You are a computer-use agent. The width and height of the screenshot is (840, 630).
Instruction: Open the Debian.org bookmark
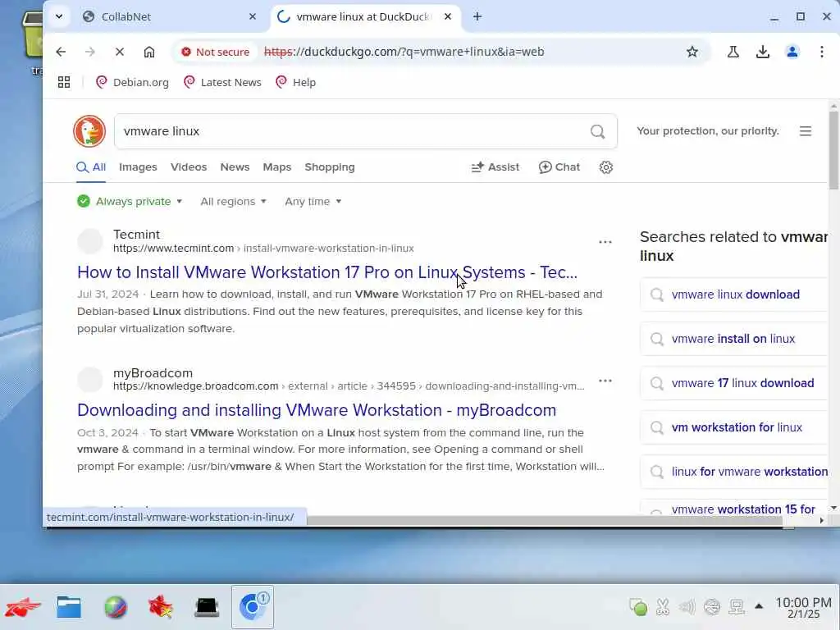(x=132, y=82)
